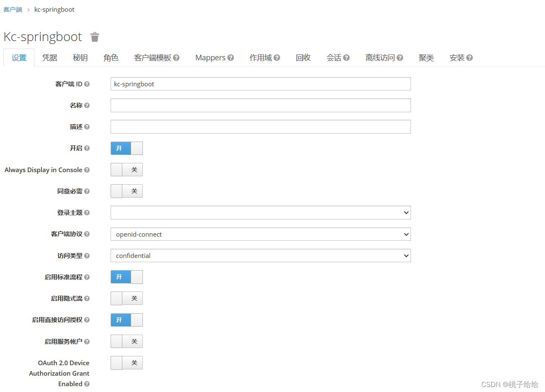Open 客户端协议 dropdown showing openid-connect
Screen dimensions: 545x392
pos(261,234)
